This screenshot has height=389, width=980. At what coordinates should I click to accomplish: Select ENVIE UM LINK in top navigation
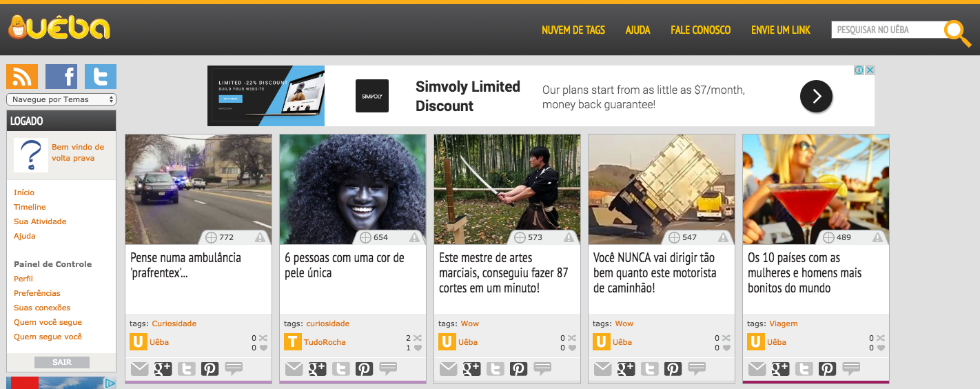pyautogui.click(x=781, y=30)
